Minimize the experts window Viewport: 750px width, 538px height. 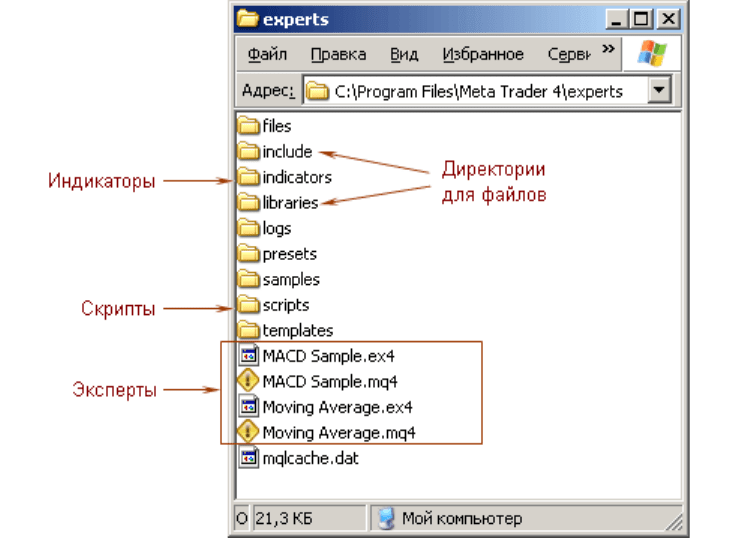tap(617, 19)
